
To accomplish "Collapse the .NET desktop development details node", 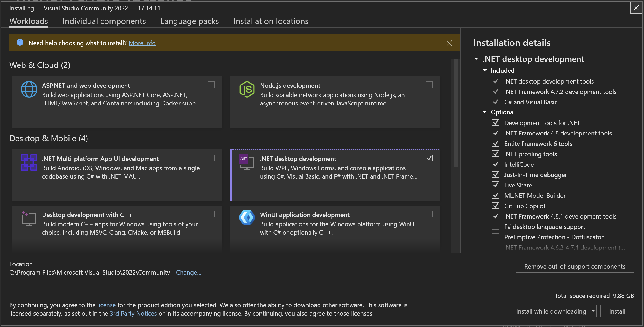I will [x=476, y=59].
